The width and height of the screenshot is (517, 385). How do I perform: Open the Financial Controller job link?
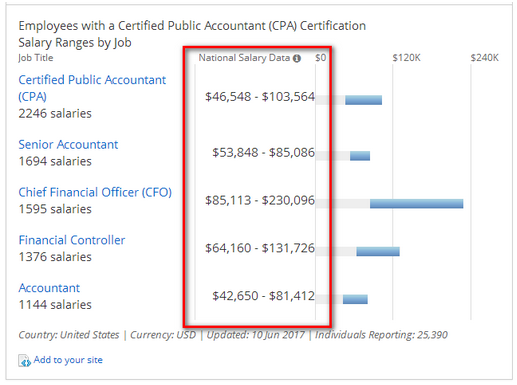pyautogui.click(x=72, y=240)
